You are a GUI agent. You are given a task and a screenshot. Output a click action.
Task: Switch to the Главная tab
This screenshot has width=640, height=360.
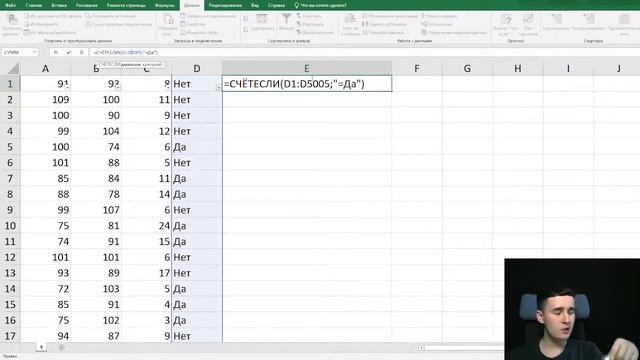coord(34,5)
